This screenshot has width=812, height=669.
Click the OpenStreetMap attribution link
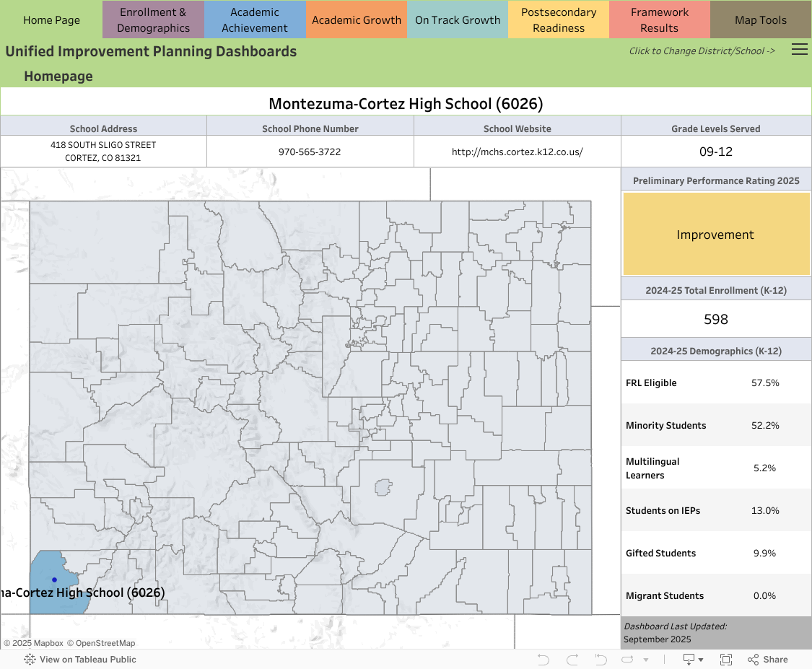[101, 643]
